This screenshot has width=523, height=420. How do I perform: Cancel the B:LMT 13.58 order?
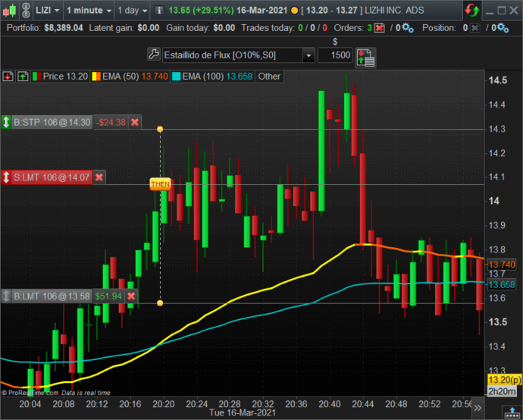coord(131,296)
